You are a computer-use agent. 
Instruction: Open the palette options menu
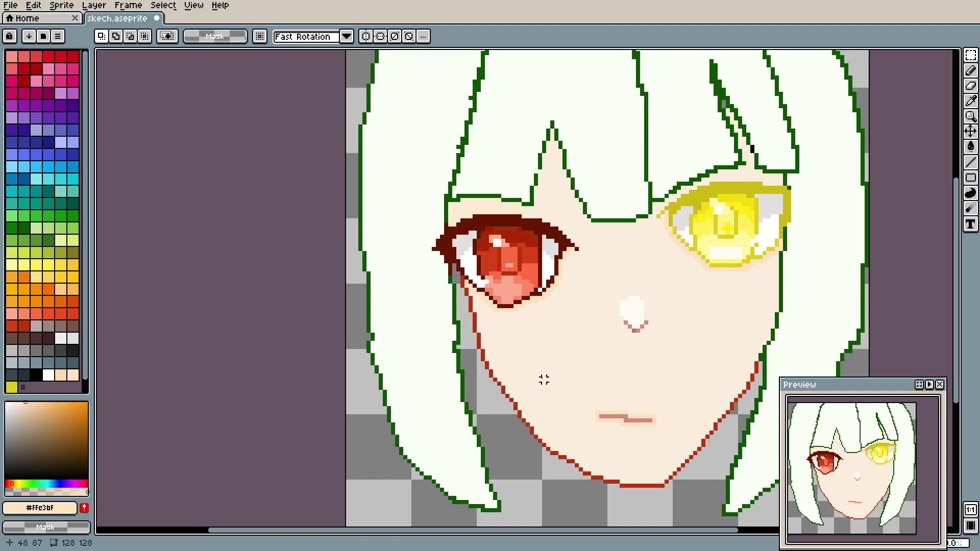[58, 36]
